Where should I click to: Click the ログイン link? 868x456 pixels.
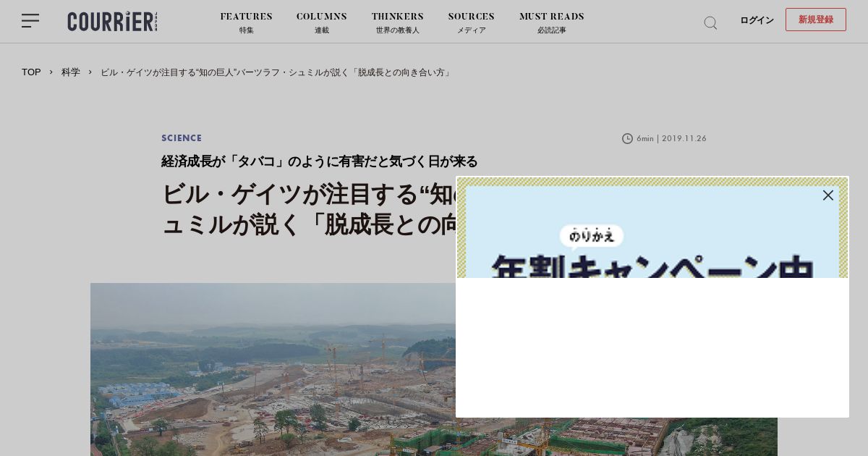[x=757, y=20]
